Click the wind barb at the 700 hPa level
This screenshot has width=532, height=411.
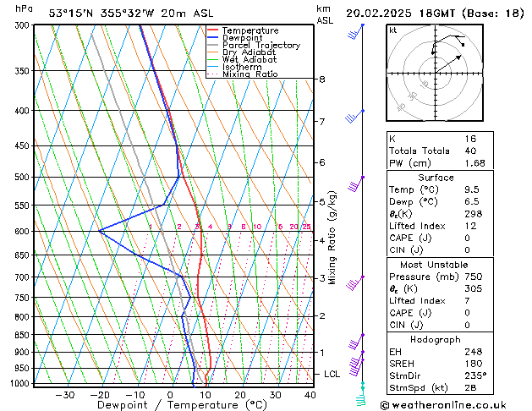point(355,283)
